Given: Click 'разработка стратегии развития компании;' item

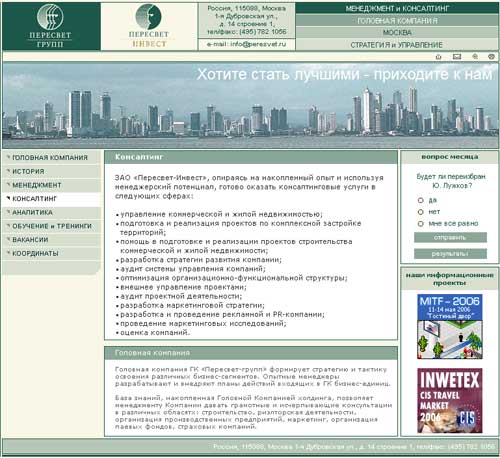Looking at the screenshot, I should (x=201, y=260).
